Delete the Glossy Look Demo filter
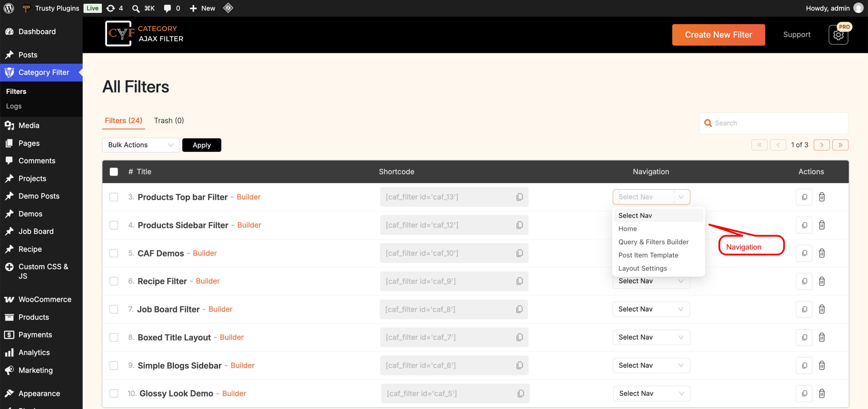 [x=822, y=393]
